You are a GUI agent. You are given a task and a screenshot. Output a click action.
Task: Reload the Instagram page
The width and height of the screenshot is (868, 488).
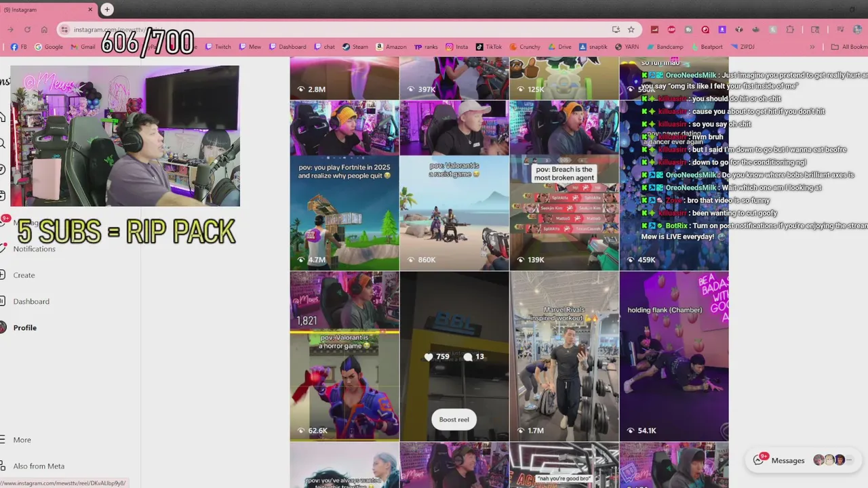pyautogui.click(x=27, y=29)
